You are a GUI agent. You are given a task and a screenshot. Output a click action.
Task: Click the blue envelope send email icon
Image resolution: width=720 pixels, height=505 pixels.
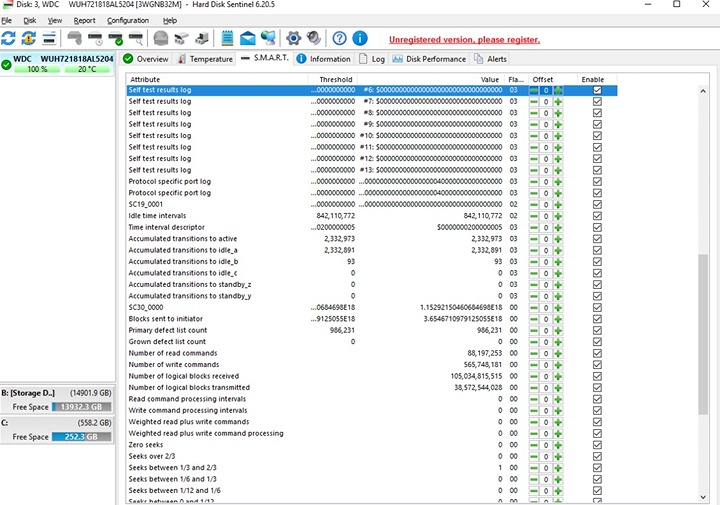point(248,38)
